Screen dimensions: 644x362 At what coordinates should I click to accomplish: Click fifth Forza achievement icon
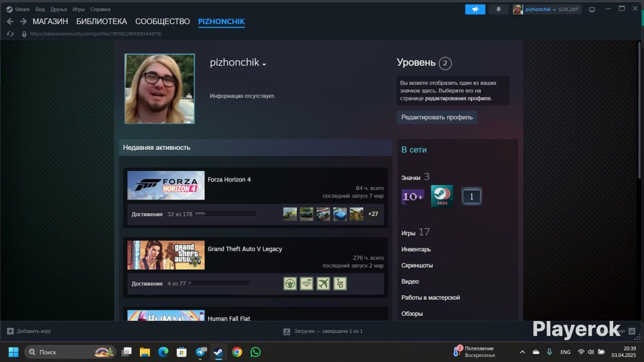tap(356, 214)
